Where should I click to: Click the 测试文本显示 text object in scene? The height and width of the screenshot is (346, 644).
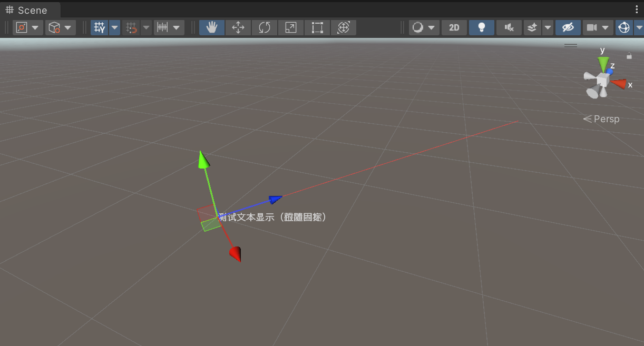pyautogui.click(x=273, y=217)
